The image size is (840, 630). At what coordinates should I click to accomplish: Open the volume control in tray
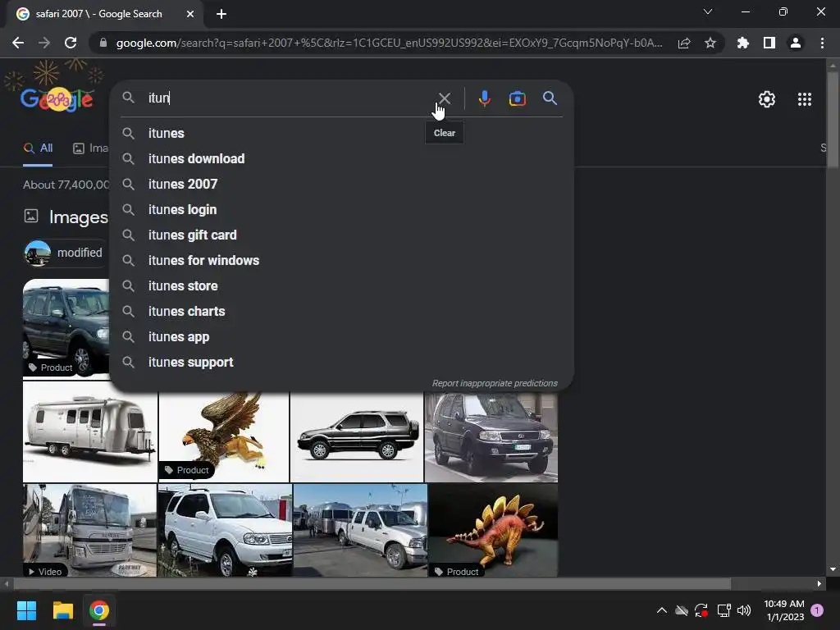[744, 610]
